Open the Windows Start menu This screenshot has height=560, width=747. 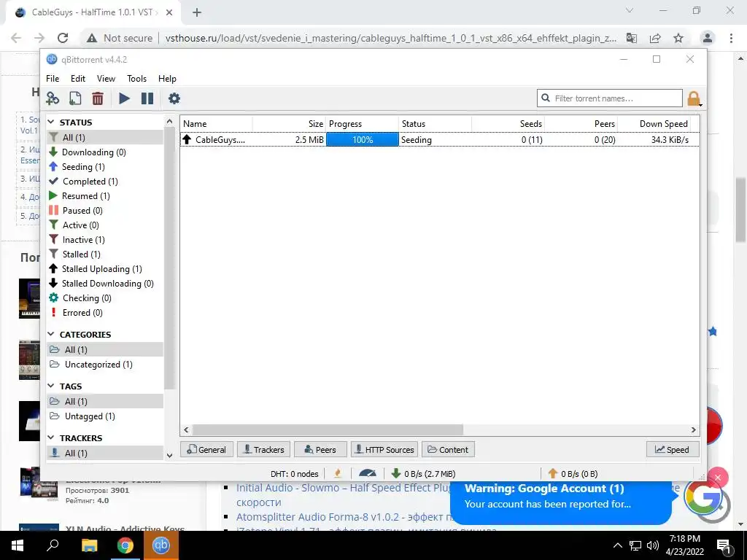(18, 545)
